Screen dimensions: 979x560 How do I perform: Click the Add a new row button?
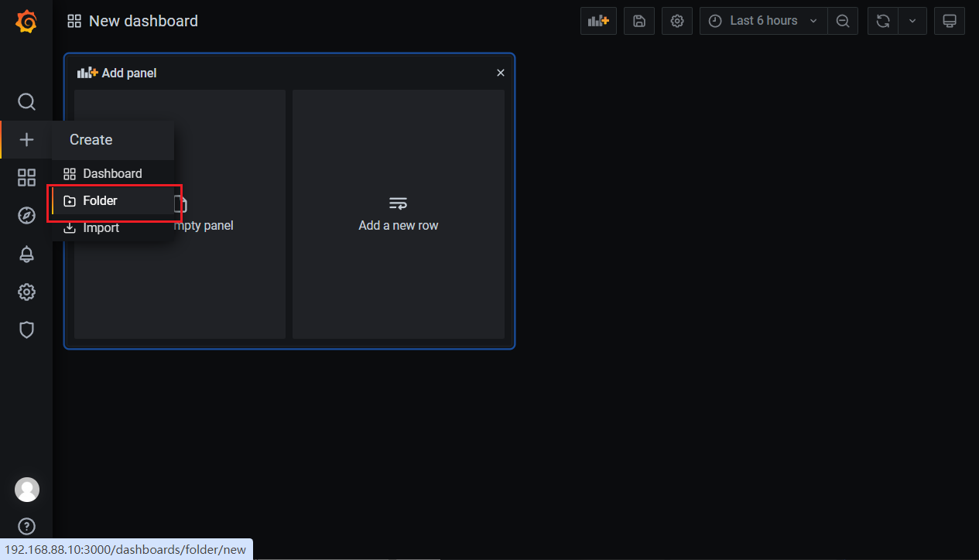pos(398,214)
